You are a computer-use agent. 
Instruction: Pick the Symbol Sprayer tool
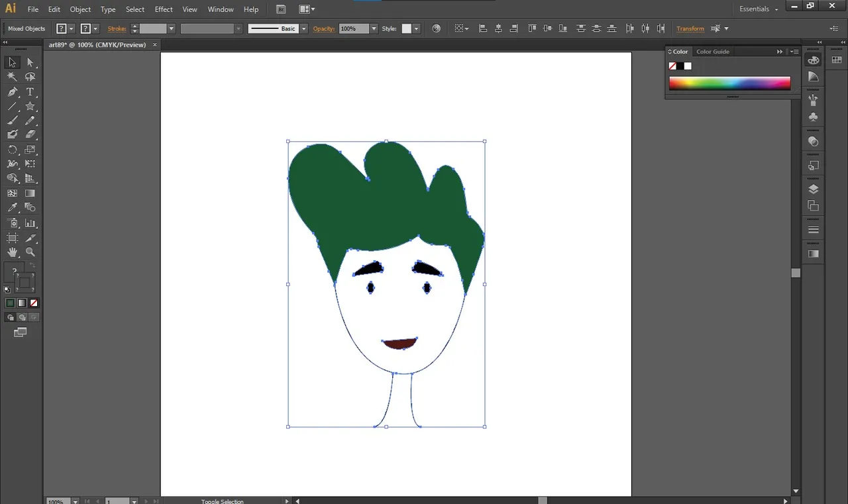12,223
